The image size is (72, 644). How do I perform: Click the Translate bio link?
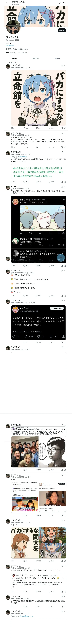(x=10, y=46)
